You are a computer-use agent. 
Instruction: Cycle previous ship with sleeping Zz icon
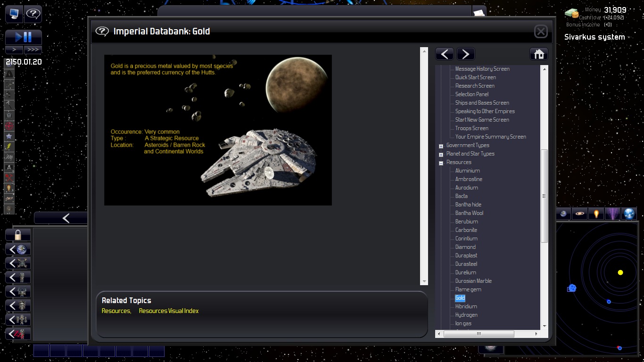click(x=18, y=334)
